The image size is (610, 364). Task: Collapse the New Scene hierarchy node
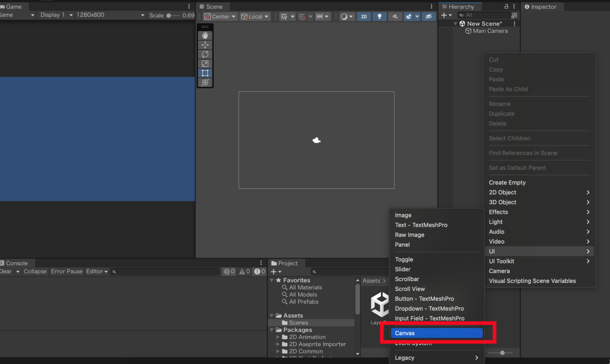click(455, 24)
